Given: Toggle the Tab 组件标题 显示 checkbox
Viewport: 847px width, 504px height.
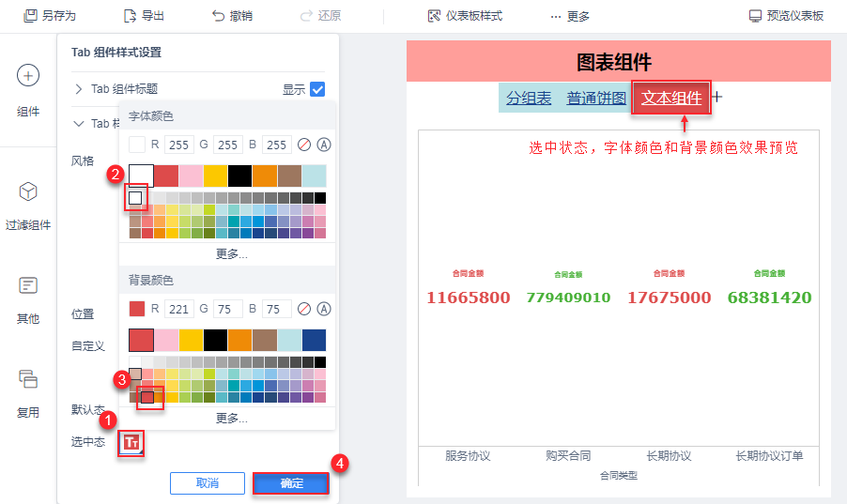Looking at the screenshot, I should 317,89.
